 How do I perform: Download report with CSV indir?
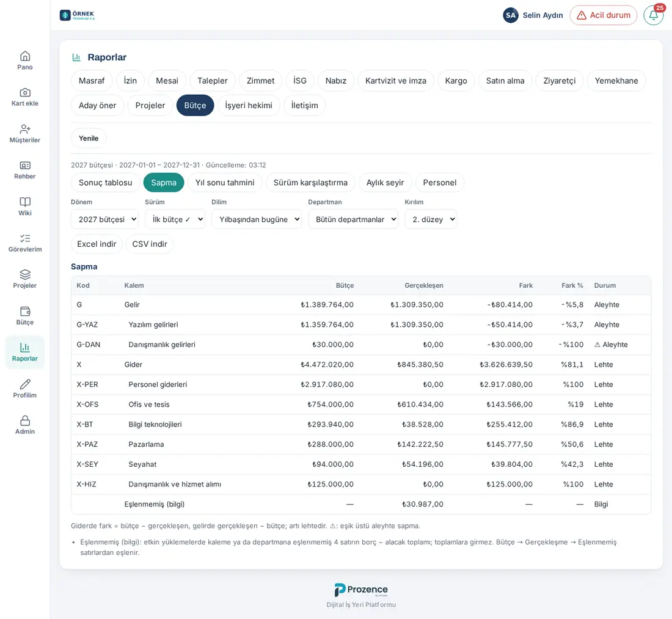click(x=150, y=244)
